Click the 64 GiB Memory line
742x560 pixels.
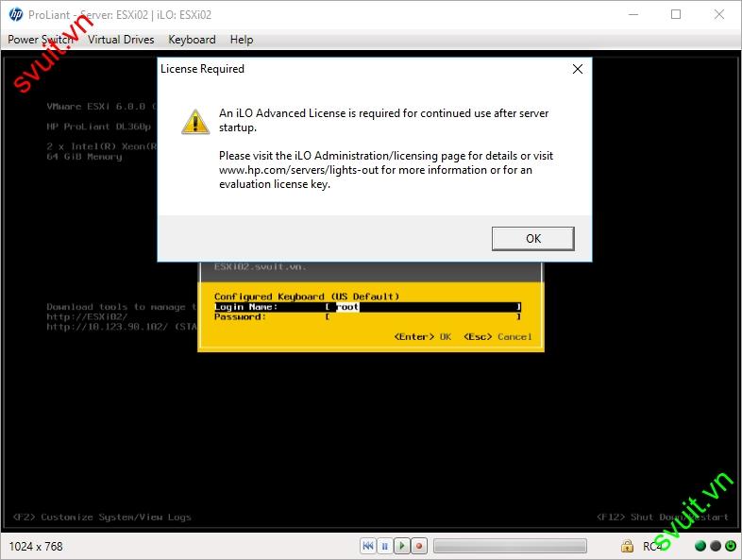[x=84, y=157]
